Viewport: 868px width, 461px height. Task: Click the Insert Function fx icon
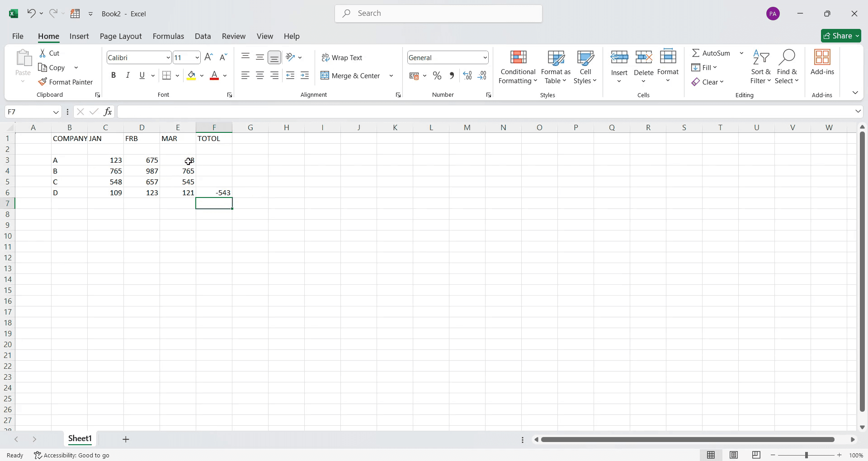click(108, 112)
